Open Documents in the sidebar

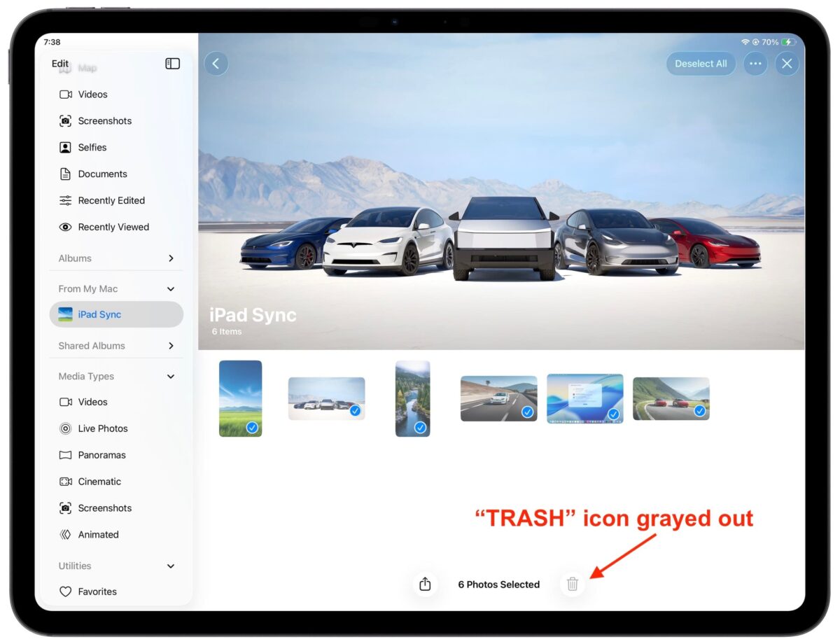(116, 174)
